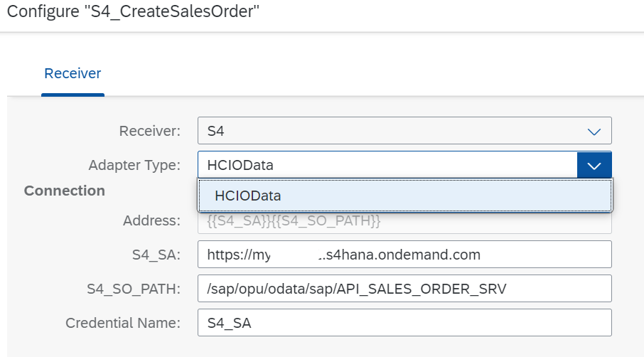Open the Receiver dropdown chevron
644x357 pixels.
click(594, 131)
